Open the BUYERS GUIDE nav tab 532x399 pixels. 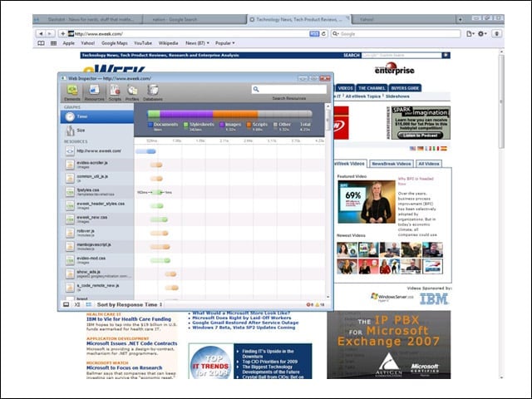pyautogui.click(x=405, y=88)
